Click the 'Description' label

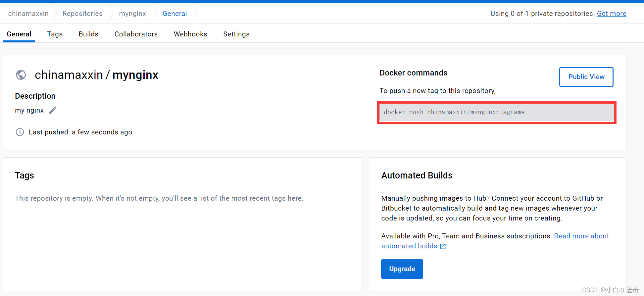[x=35, y=96]
